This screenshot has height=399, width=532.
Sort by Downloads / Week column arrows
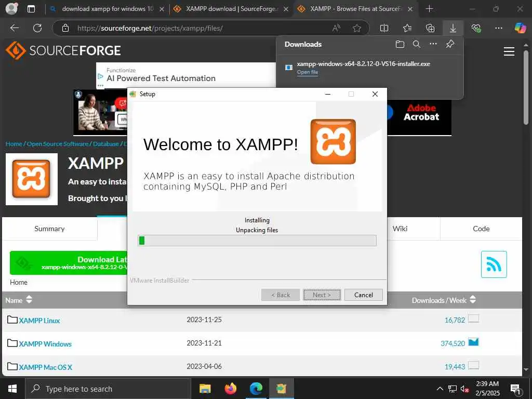click(x=473, y=300)
